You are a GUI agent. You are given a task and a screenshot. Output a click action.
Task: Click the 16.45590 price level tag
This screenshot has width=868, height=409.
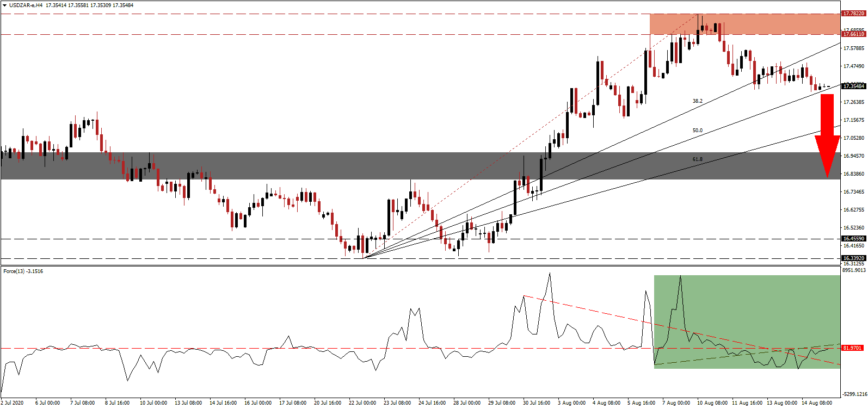(x=853, y=239)
